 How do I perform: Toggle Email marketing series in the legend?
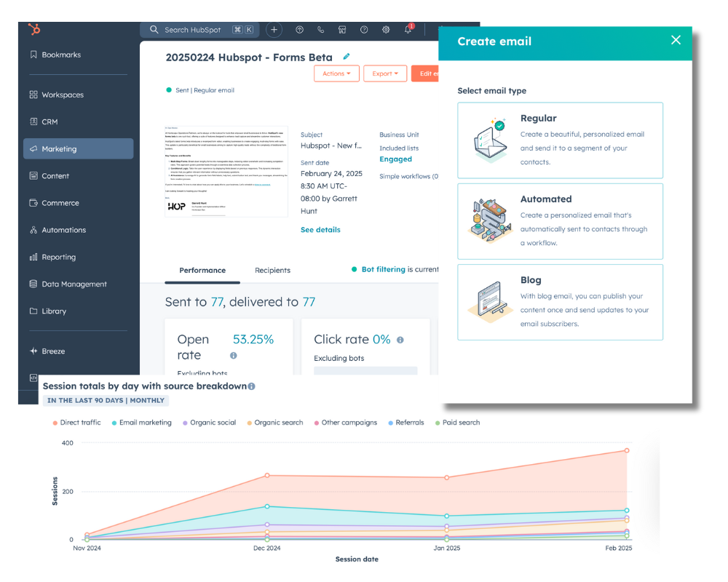(x=142, y=423)
